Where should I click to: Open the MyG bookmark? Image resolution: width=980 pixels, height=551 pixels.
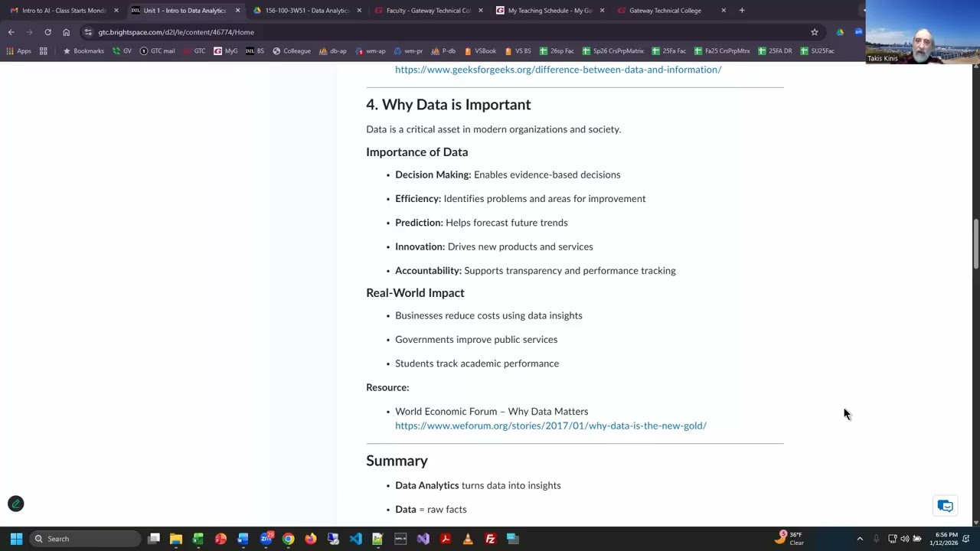[226, 51]
